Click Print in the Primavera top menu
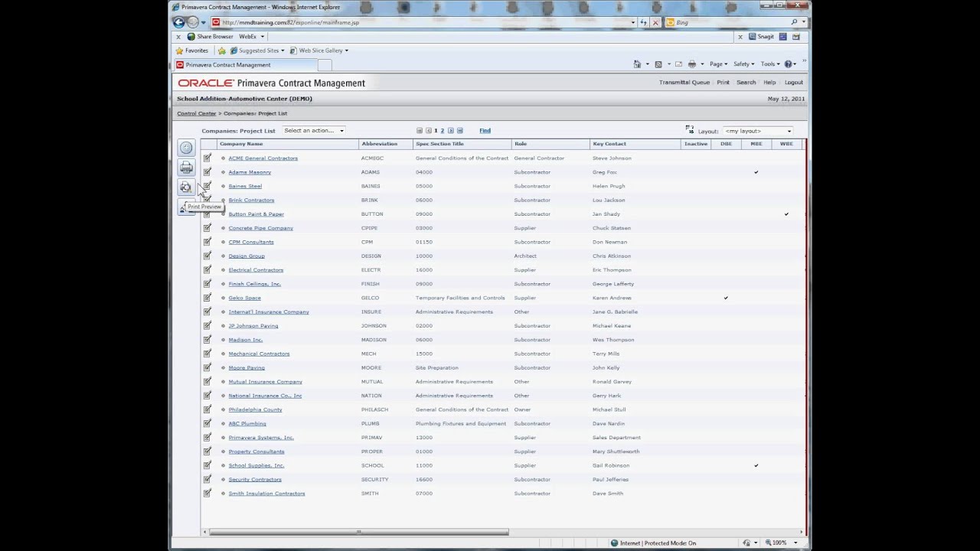Image resolution: width=980 pixels, height=551 pixels. tap(723, 83)
